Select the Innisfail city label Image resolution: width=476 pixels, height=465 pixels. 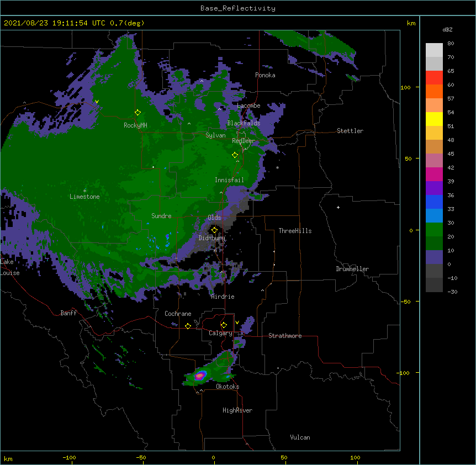click(x=229, y=180)
